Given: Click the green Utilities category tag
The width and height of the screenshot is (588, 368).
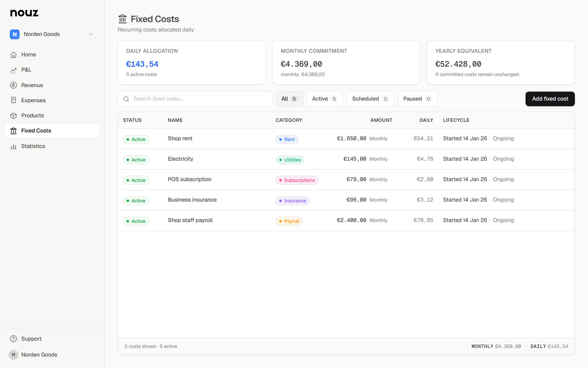Looking at the screenshot, I should tap(290, 160).
